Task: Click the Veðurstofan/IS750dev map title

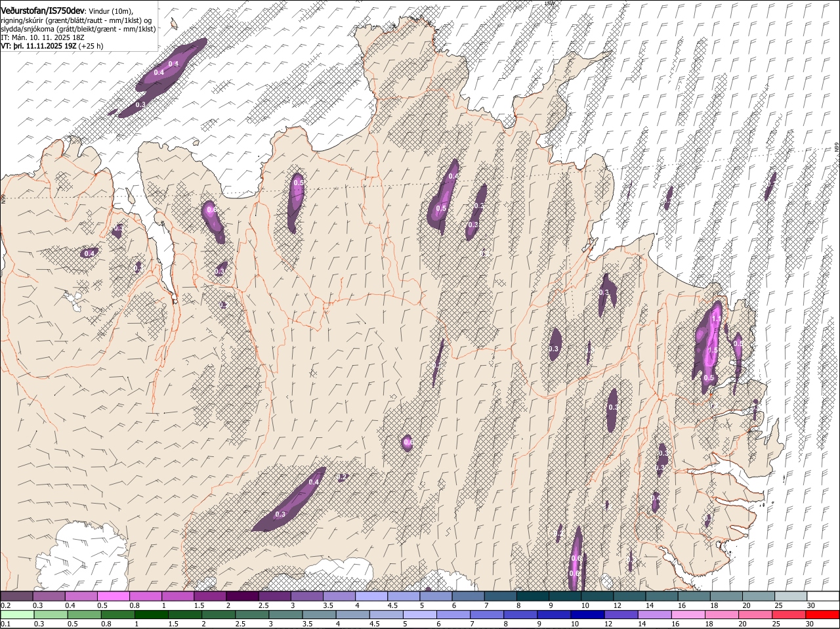Action: [x=43, y=11]
